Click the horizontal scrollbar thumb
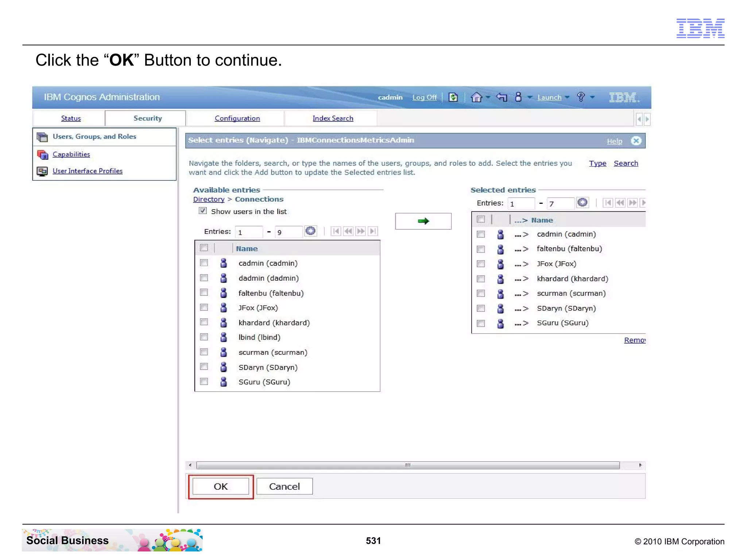 tap(408, 465)
